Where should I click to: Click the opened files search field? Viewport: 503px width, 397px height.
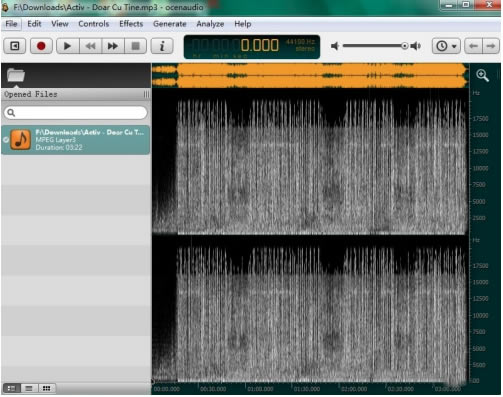[x=76, y=113]
